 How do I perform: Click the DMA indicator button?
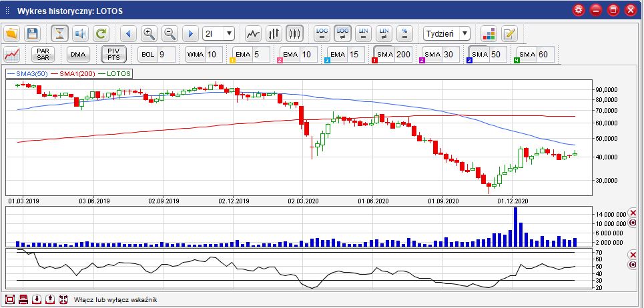(79, 55)
